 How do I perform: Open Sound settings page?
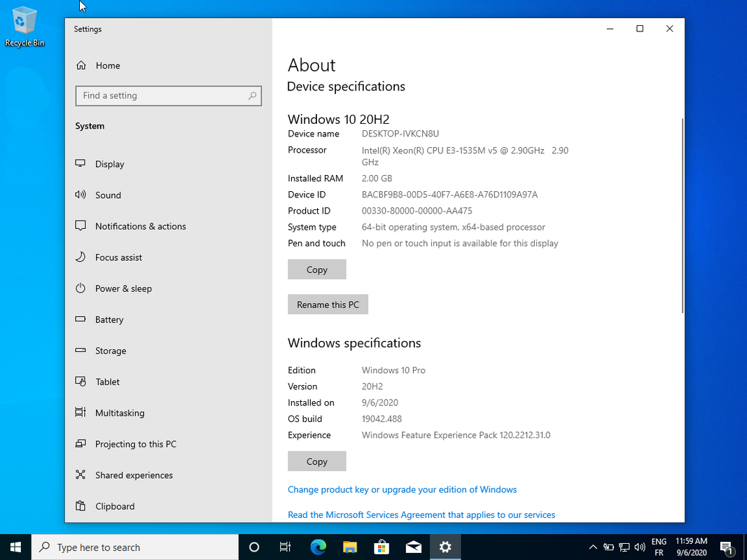(168, 195)
